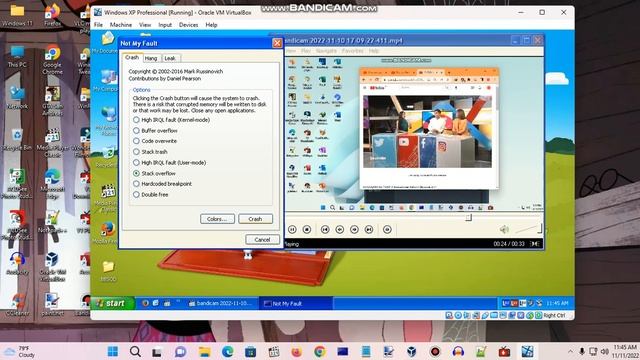Pause playback in Media Player Classic
The width and height of the screenshot is (640, 360).
click(292, 230)
